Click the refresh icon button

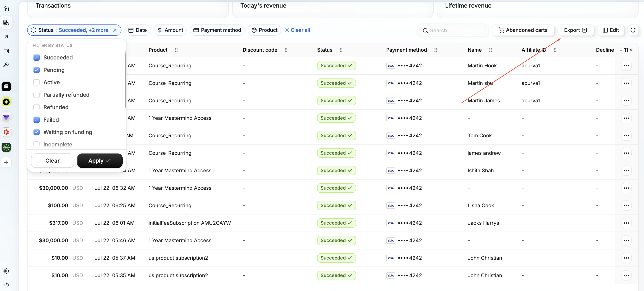(x=633, y=30)
